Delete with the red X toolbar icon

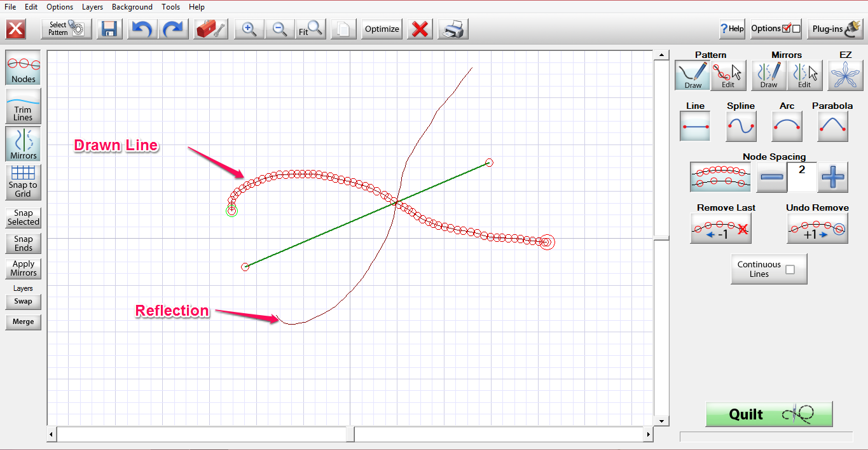tap(420, 29)
